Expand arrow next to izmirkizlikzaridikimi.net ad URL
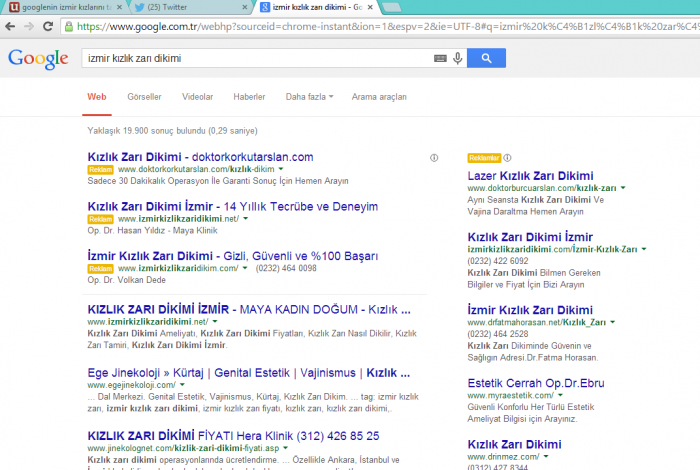The height and width of the screenshot is (470, 700). coord(246,219)
